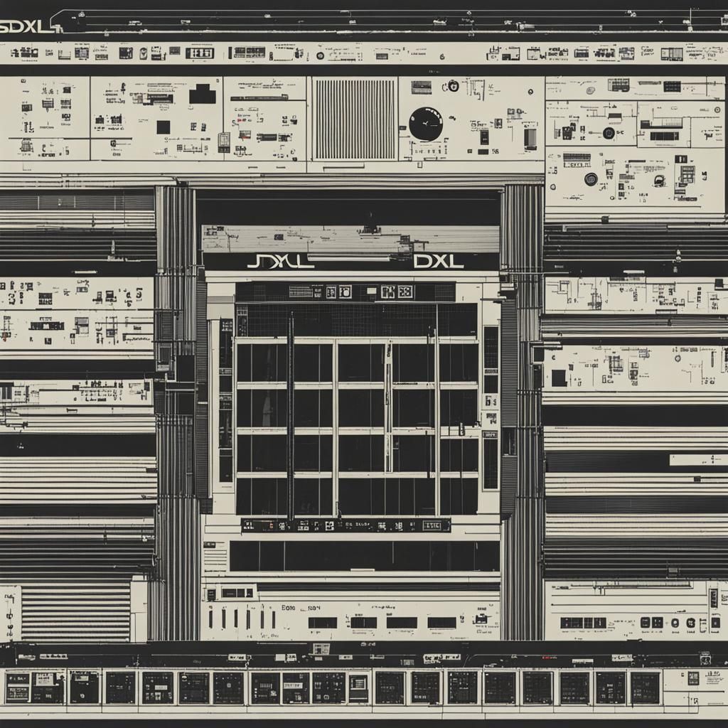The width and height of the screenshot is (728, 728).
Task: Click the wide dark display bar below the grid
Action: pos(364,556)
